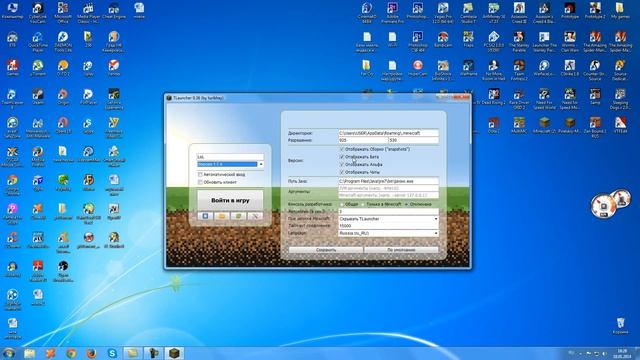
Task: Click the Microsoft Office desktop icon
Action: point(63,12)
